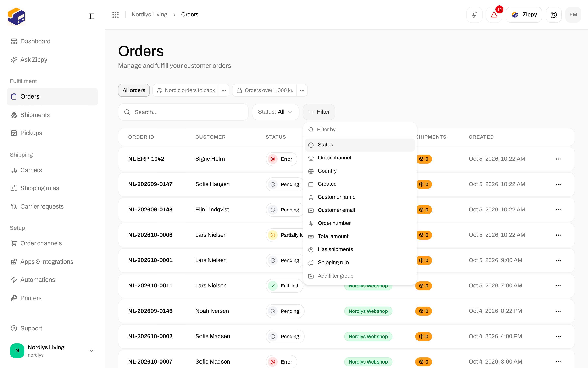The width and height of the screenshot is (588, 368).
Task: Focus the Filter by... search box
Action: coord(360,130)
